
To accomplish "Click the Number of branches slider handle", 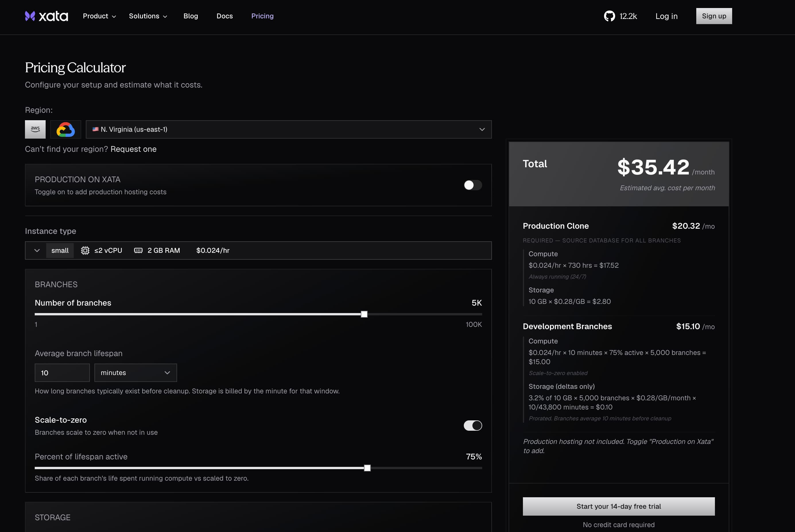I will [x=364, y=314].
